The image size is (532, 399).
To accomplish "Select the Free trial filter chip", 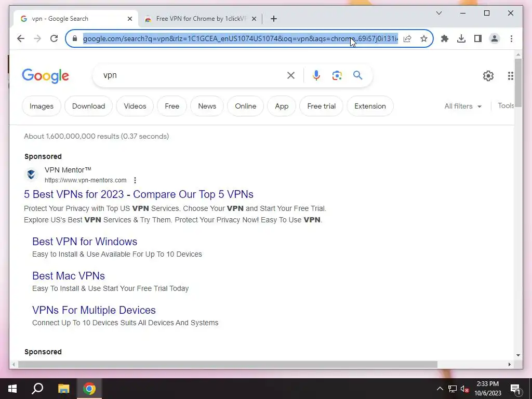I will pos(321,106).
